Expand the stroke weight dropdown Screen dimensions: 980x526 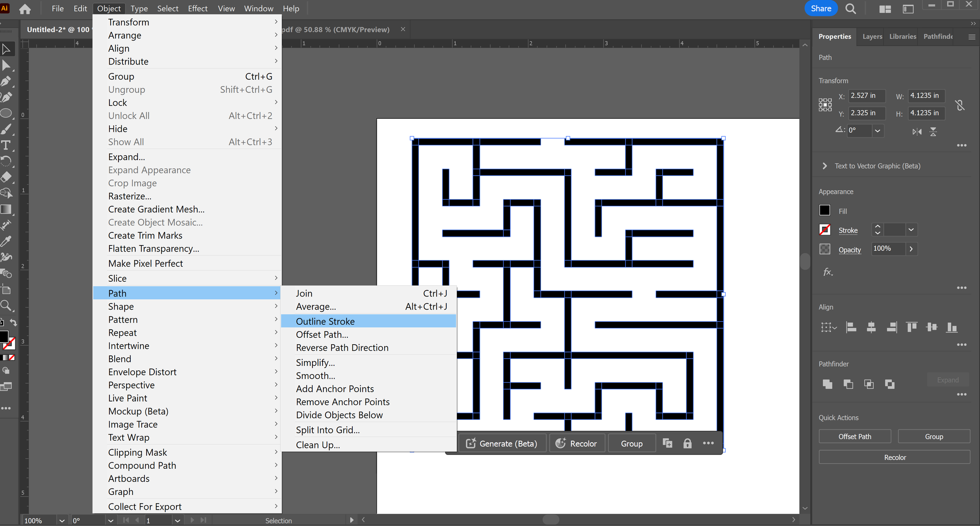click(x=910, y=230)
